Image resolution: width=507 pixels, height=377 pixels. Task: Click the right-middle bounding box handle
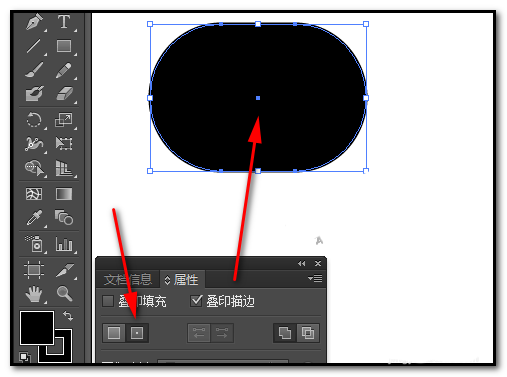[x=366, y=98]
